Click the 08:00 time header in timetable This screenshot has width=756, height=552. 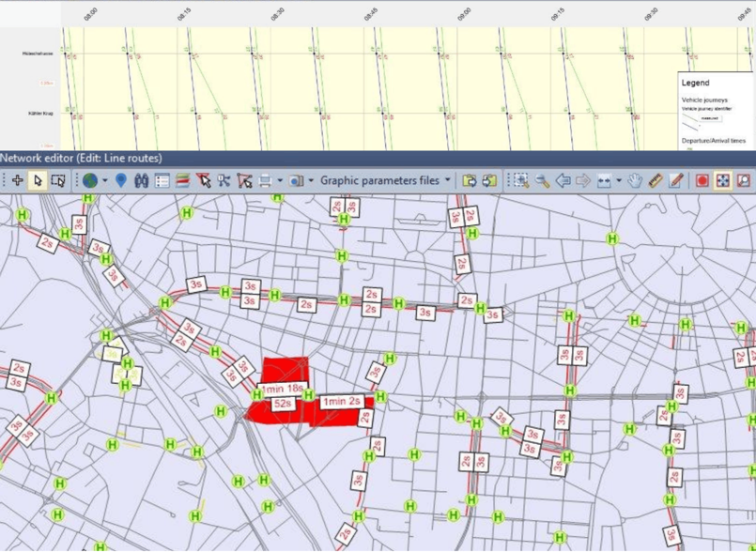pyautogui.click(x=91, y=14)
